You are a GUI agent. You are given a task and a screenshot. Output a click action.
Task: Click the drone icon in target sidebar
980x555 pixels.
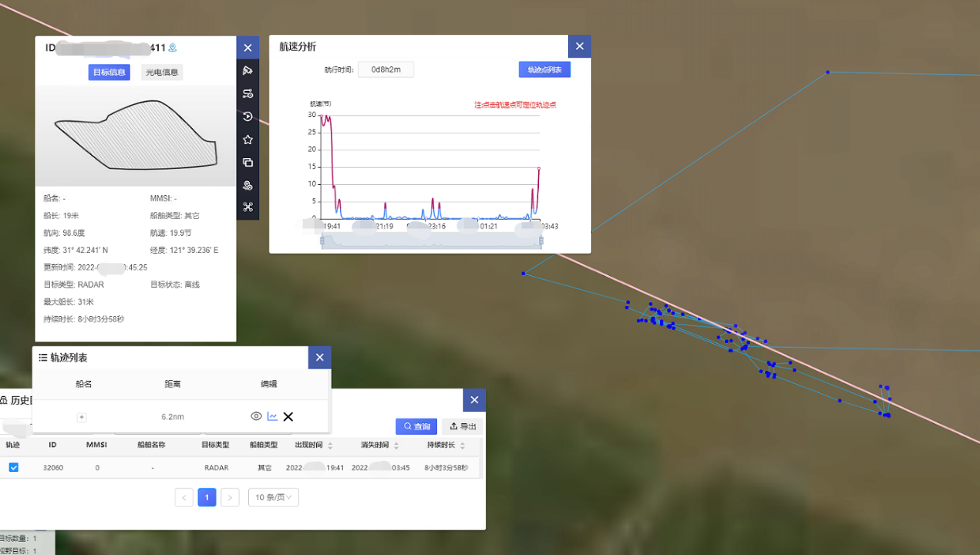(x=248, y=207)
